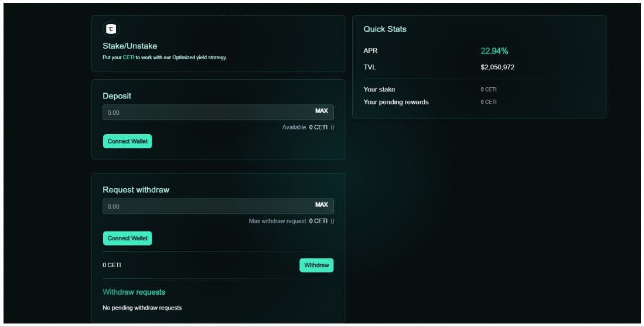Focus the Deposit amount input field
644x327 pixels.
(x=205, y=112)
